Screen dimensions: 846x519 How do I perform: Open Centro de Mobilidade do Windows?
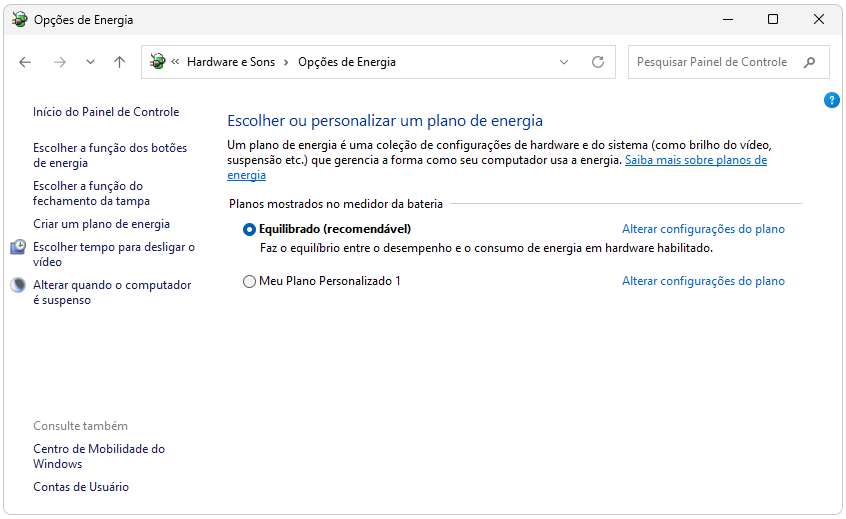point(99,456)
